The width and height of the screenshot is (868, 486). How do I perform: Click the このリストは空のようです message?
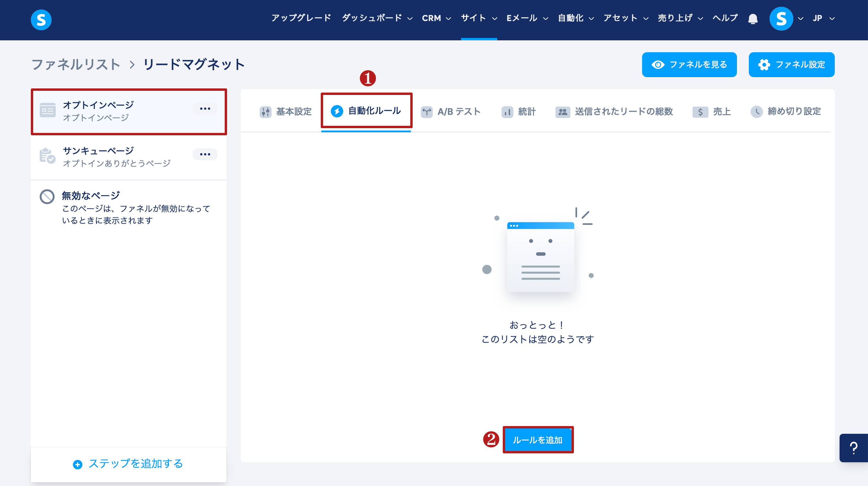point(538,339)
